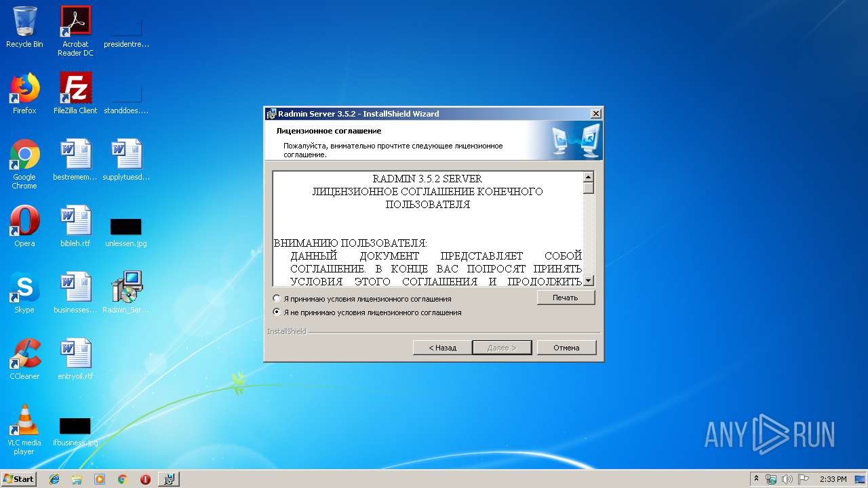The image size is (868, 488).
Task: Choose the do-not-accept license radio option
Action: pyautogui.click(x=276, y=312)
